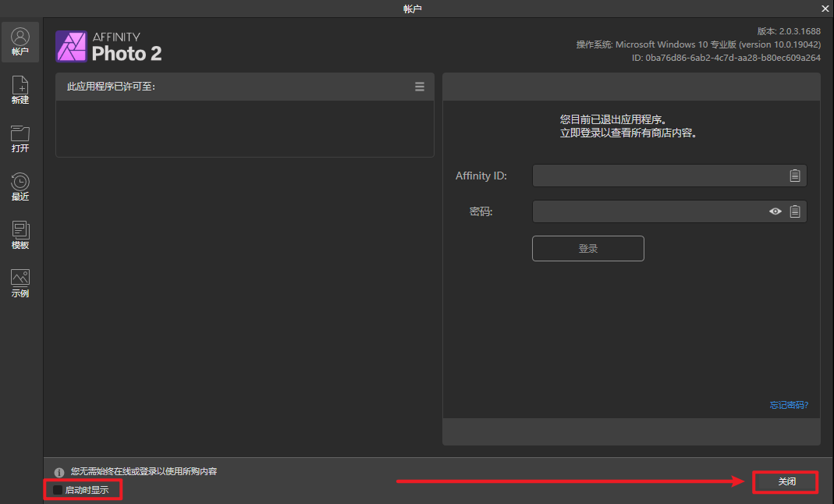Open the 帐户 account section in sidebar
834x504 pixels.
point(20,42)
